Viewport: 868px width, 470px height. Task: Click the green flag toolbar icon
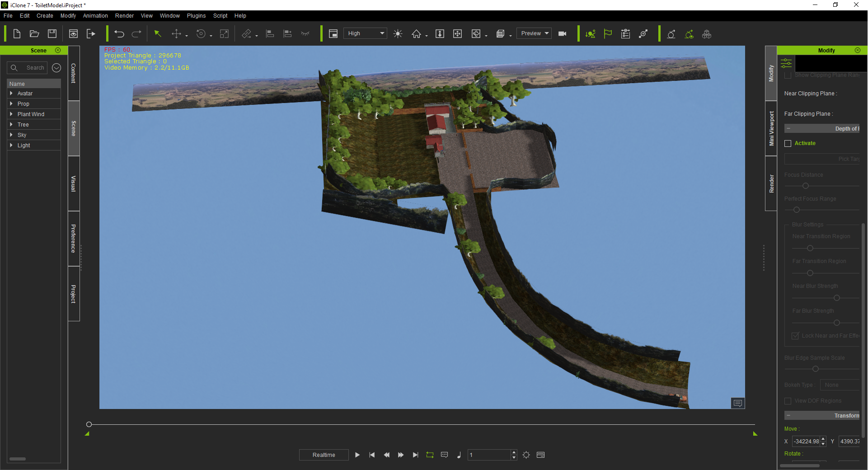pos(608,34)
